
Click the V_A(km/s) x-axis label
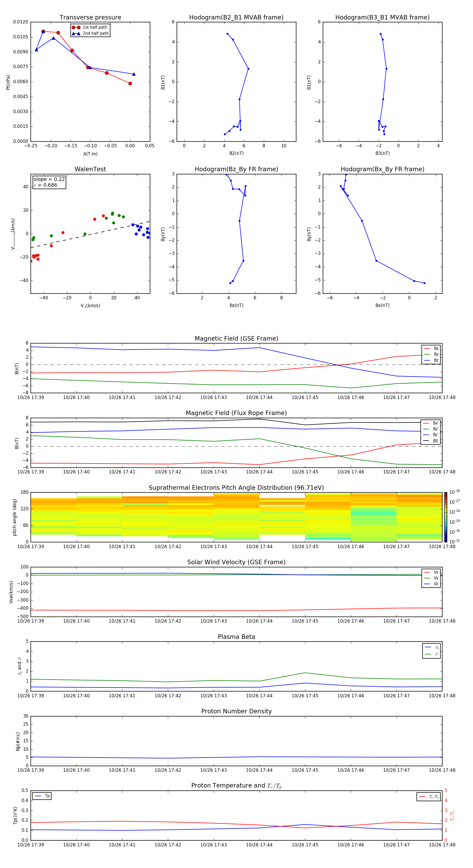click(90, 306)
